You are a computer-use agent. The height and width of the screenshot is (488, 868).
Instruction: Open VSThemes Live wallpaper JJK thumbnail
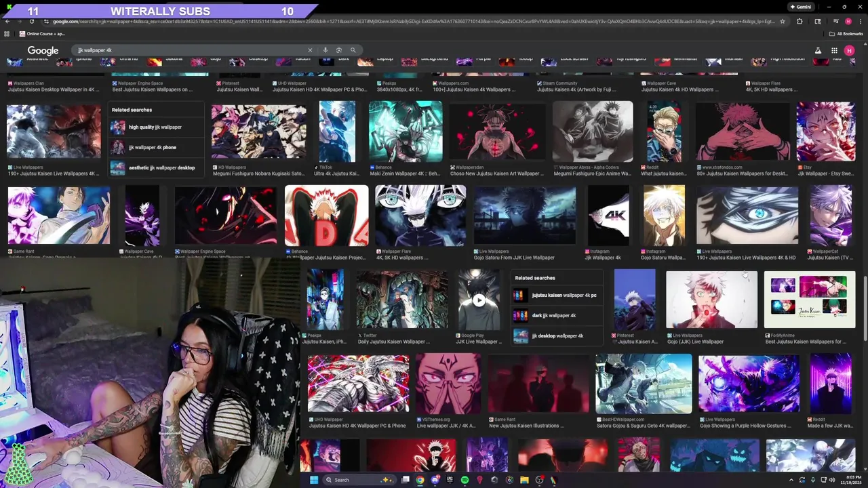[448, 384]
